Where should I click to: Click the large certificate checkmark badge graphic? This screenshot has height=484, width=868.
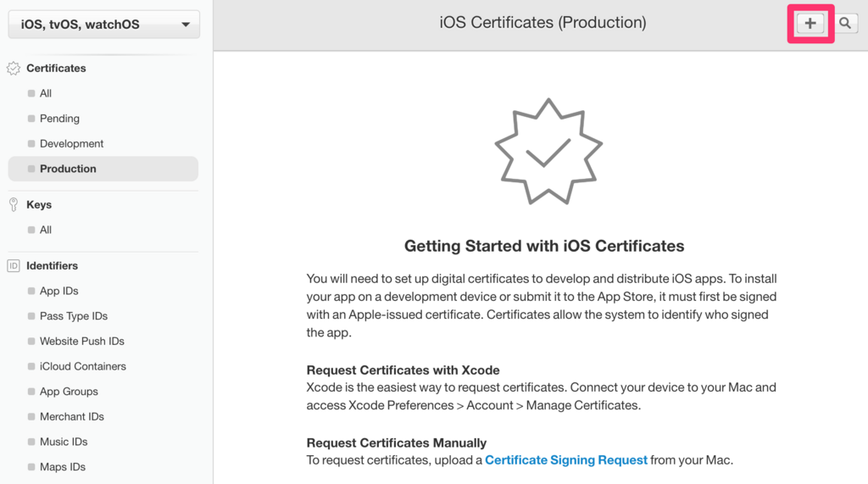(548, 152)
